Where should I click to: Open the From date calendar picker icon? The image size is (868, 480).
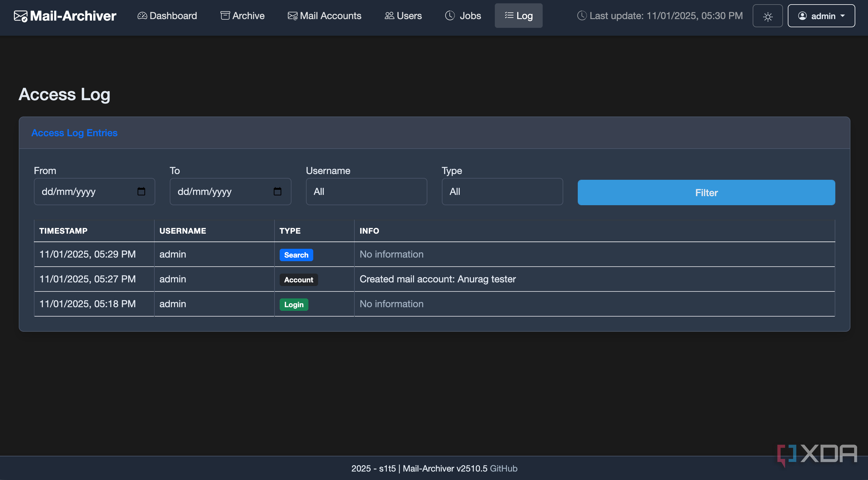[x=141, y=191]
